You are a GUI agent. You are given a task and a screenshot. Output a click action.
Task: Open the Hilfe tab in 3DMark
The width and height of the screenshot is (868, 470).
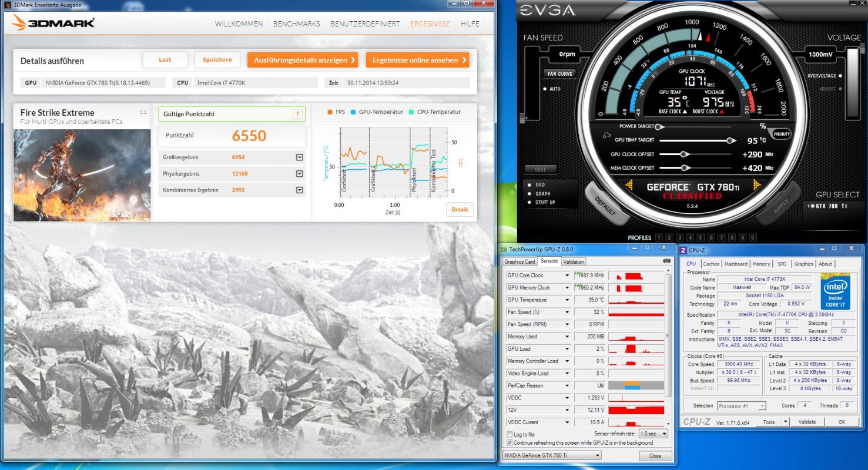[x=470, y=24]
